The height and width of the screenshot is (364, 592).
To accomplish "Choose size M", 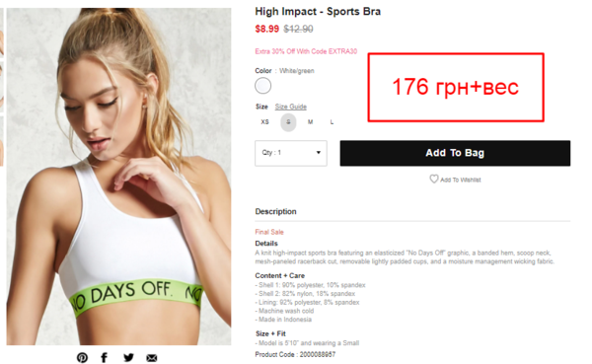I will (x=311, y=122).
